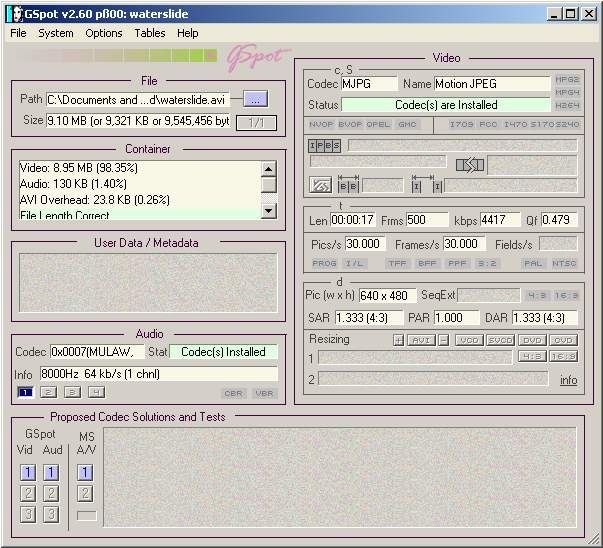The image size is (603, 548).
Task: Click the plus resize button
Action: point(398,340)
